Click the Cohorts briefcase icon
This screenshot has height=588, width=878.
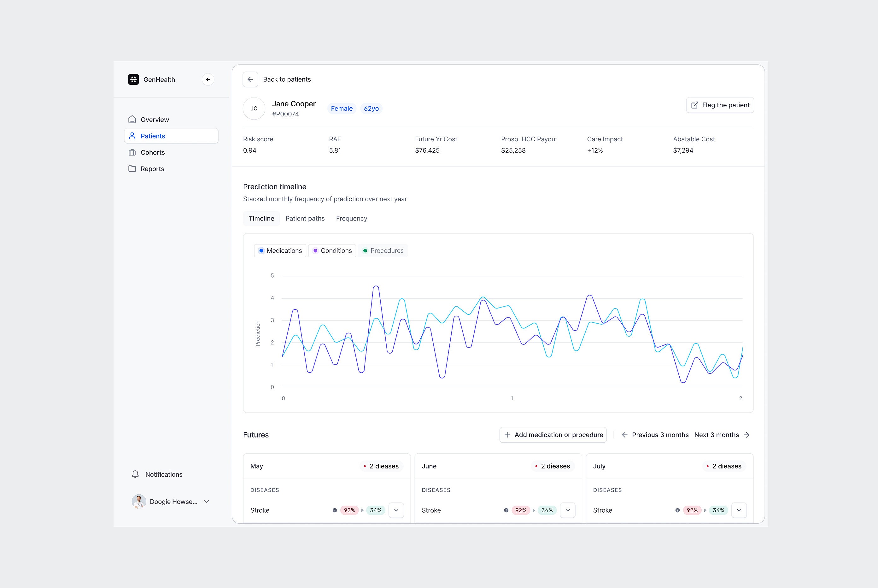coord(132,152)
